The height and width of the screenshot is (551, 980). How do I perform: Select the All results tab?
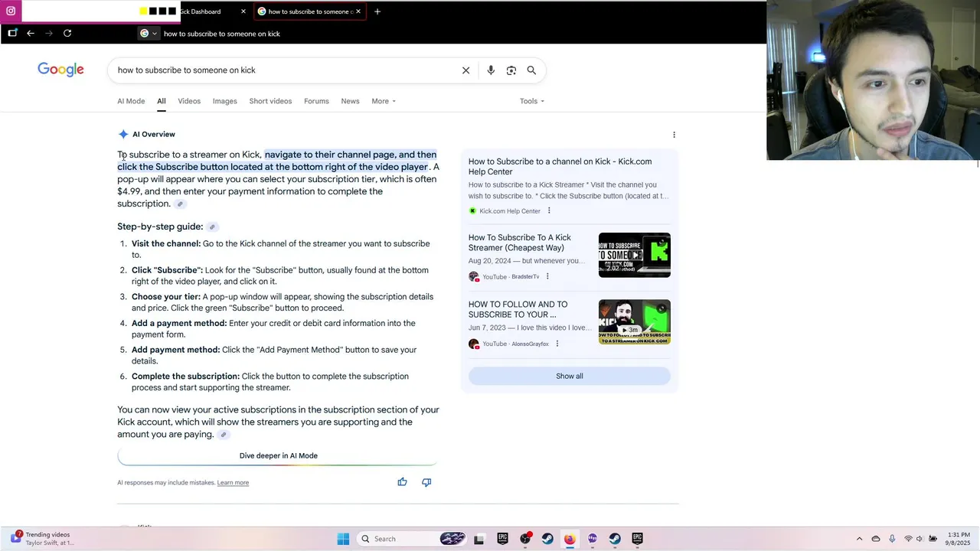(x=162, y=101)
